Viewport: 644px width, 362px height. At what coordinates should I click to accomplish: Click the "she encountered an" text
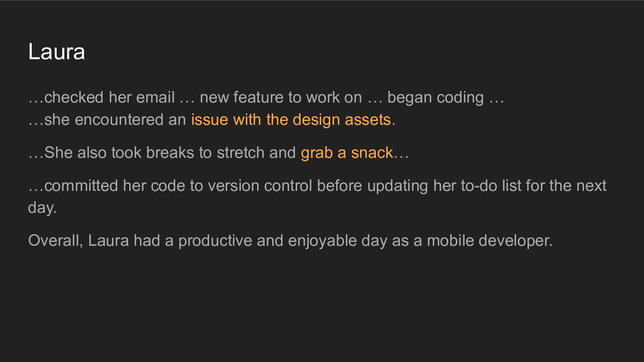point(115,120)
